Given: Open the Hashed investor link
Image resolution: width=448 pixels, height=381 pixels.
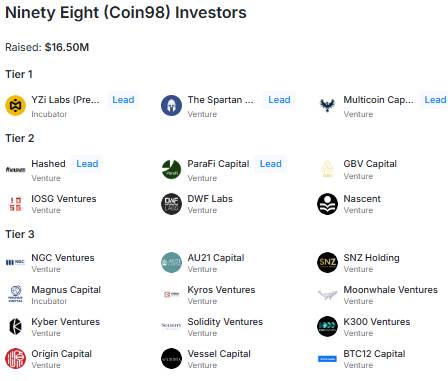Looking at the screenshot, I should tap(48, 164).
